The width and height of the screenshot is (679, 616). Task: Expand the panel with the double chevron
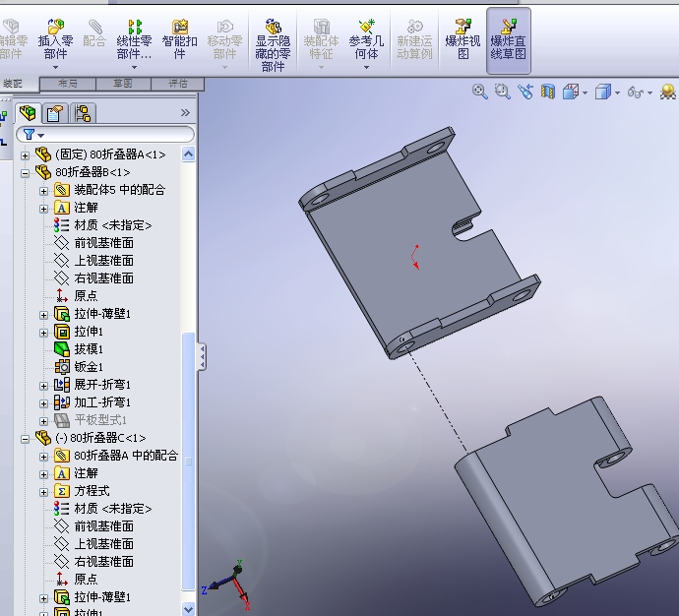pos(185,113)
